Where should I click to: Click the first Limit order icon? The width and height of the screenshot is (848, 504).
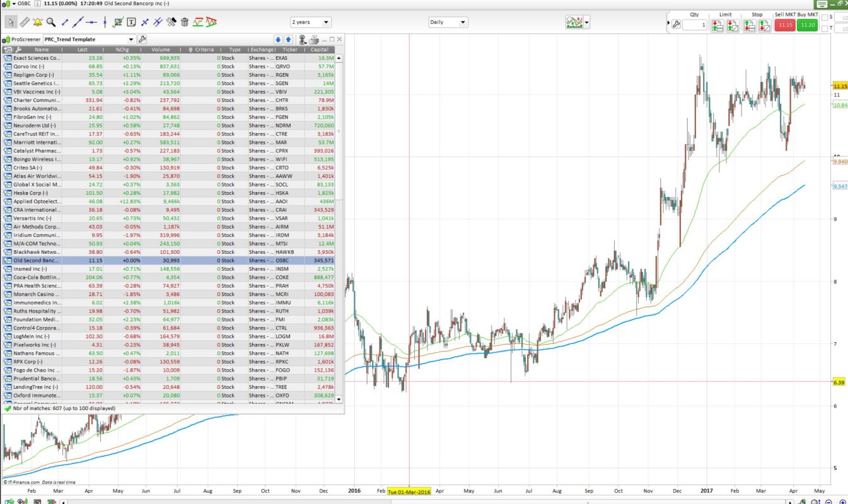coord(717,26)
